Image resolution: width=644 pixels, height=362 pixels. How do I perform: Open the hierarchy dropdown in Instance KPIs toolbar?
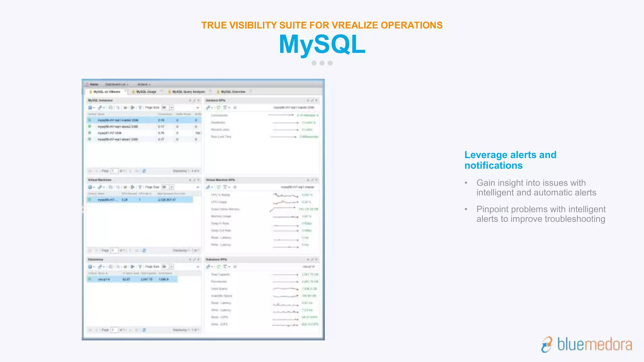point(209,107)
